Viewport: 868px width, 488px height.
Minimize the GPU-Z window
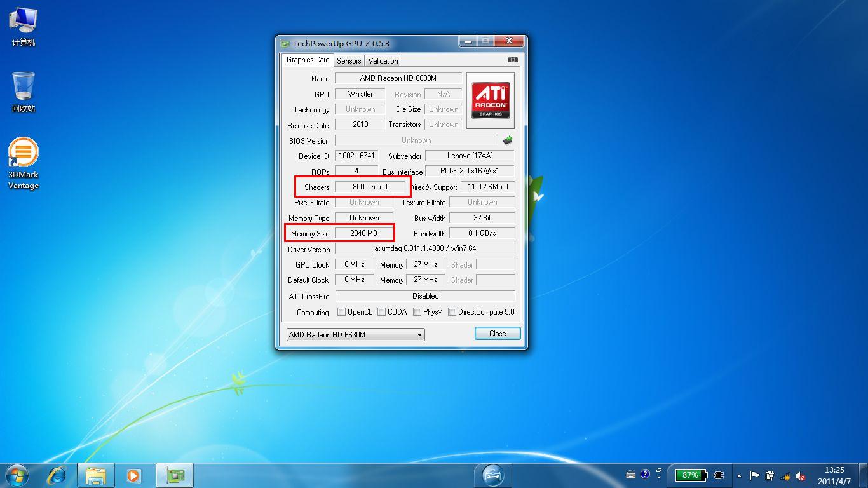click(468, 41)
